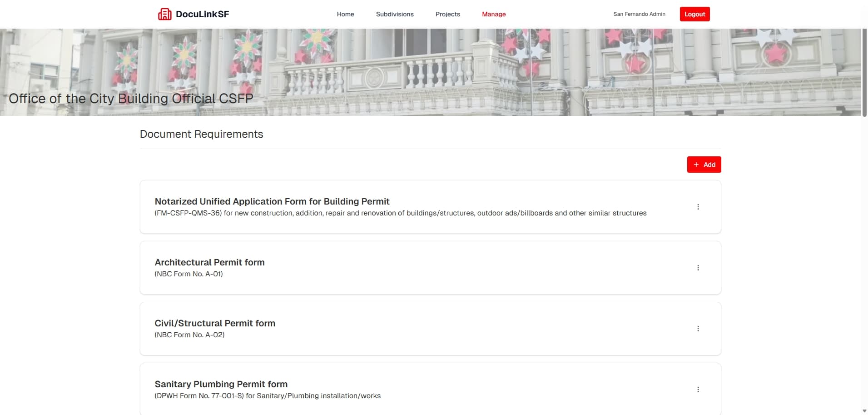Click the kebab menu for Notarized Unified Application Form
868x415 pixels.
point(698,206)
